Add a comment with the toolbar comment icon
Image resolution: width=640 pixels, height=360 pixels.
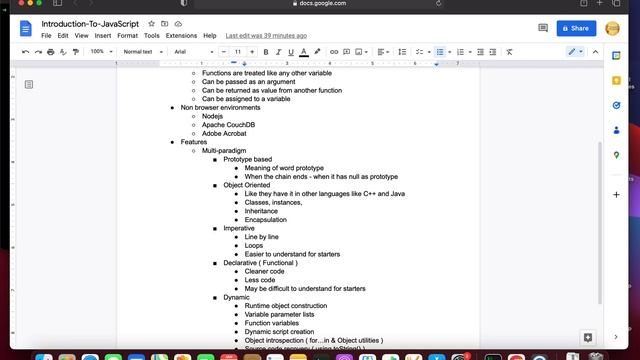[x=347, y=52]
